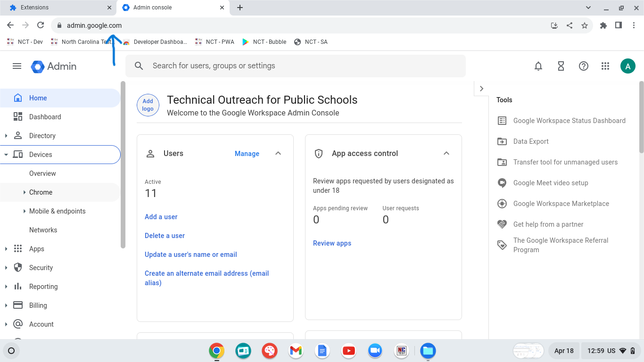Expand the Apps section arrow
Image resolution: width=644 pixels, height=362 pixels.
click(x=6, y=249)
